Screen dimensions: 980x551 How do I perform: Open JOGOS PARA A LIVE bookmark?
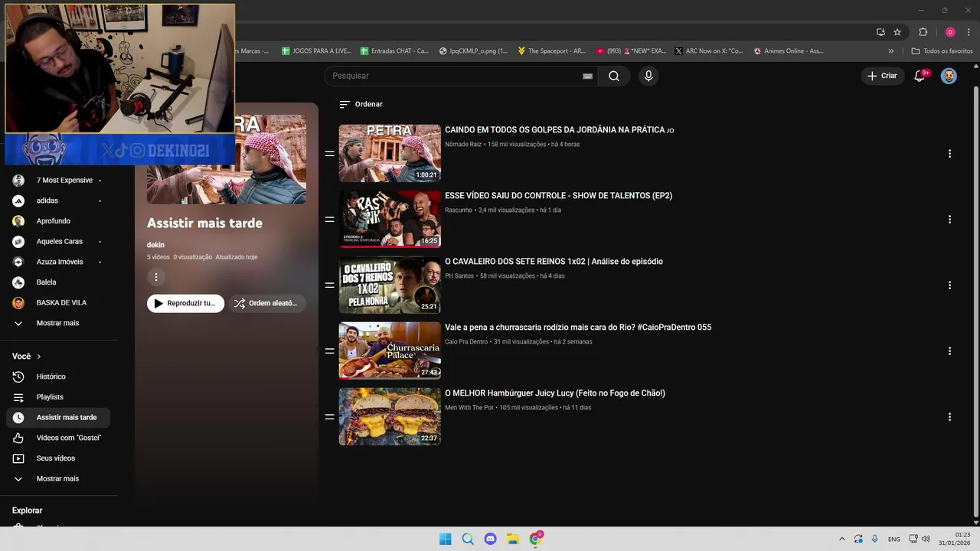pyautogui.click(x=316, y=51)
